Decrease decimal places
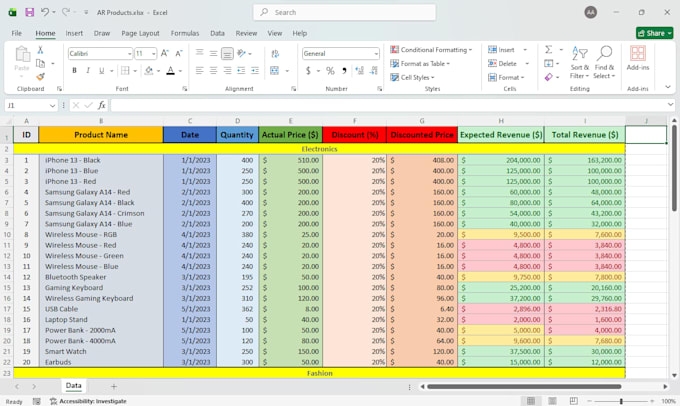Viewport: 680px width, 406px height. click(x=373, y=70)
